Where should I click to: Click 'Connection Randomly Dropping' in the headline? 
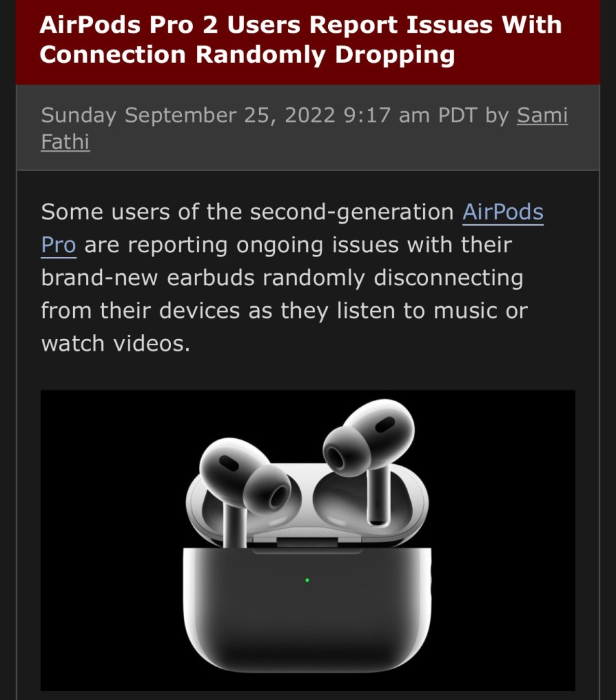247,55
